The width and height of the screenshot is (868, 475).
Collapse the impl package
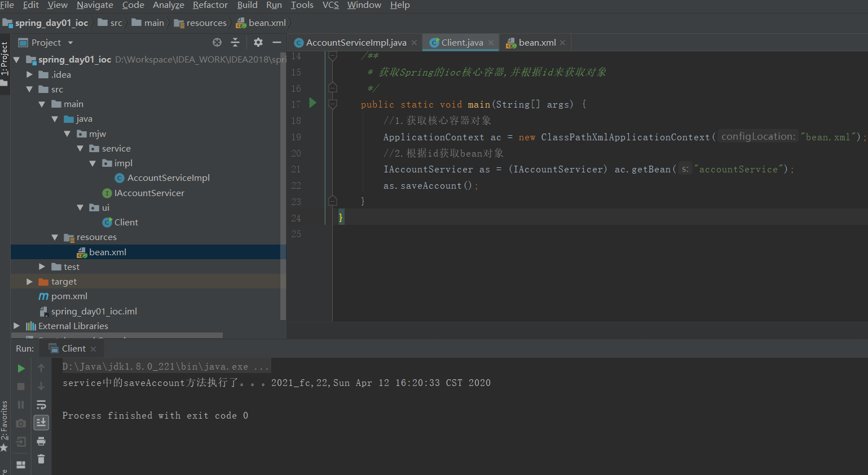92,163
